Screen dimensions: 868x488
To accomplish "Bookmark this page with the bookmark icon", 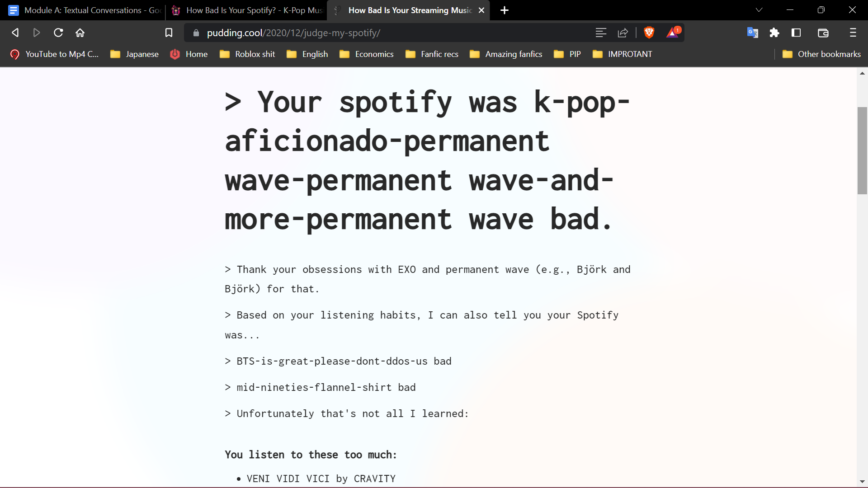I will coord(169,33).
